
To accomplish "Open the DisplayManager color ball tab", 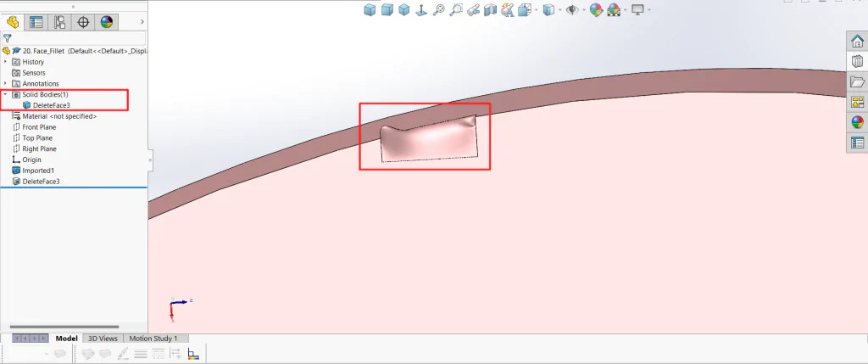I will (106, 22).
